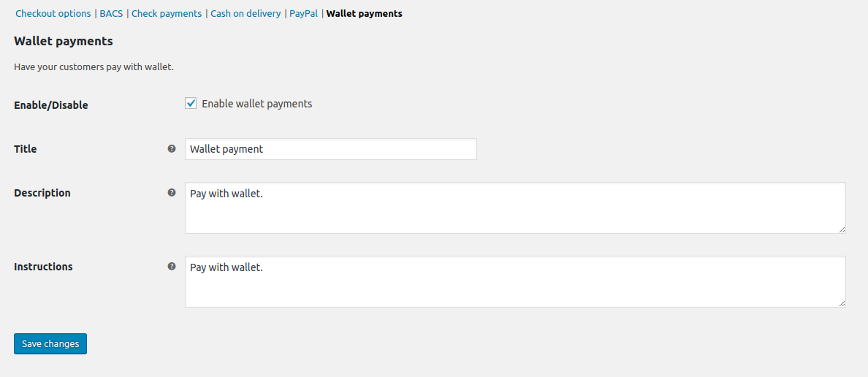
Task: Select the current Wallet payments tab
Action: tap(364, 13)
